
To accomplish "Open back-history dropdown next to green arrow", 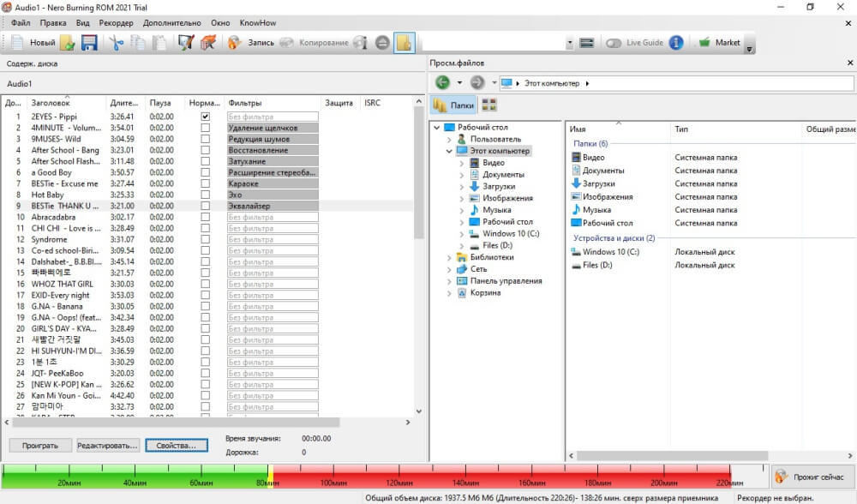I will [459, 82].
